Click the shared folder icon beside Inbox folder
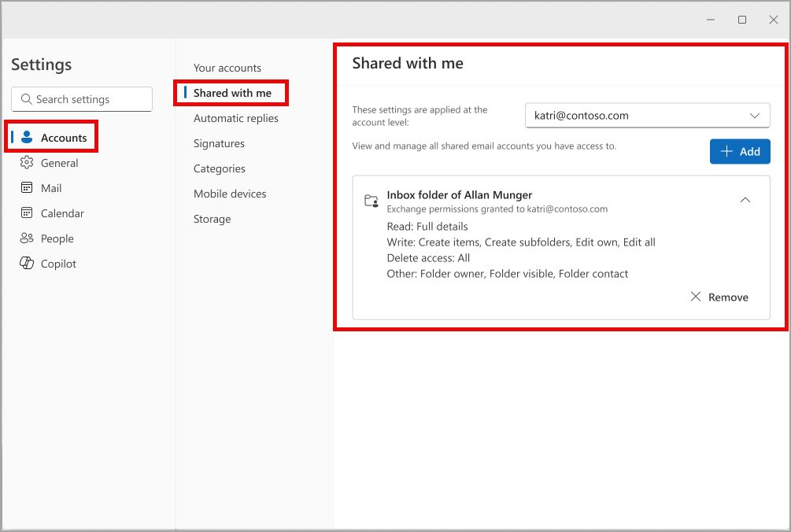The image size is (791, 532). click(x=371, y=201)
